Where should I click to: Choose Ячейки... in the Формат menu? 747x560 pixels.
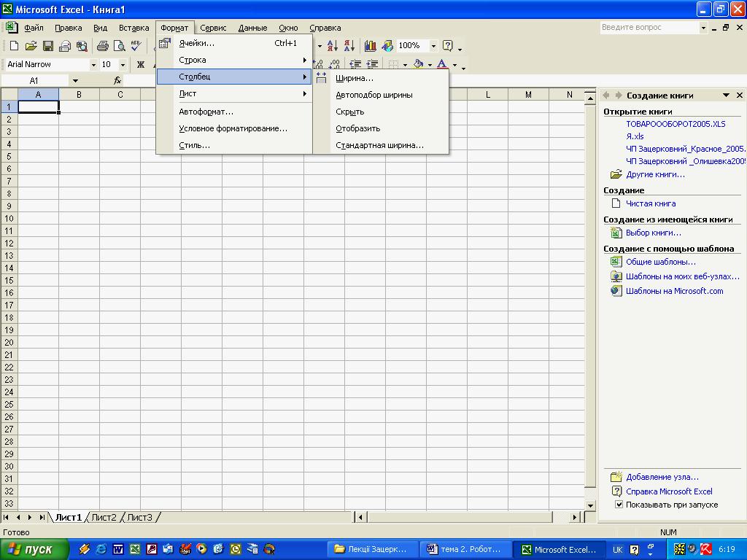[x=234, y=43]
